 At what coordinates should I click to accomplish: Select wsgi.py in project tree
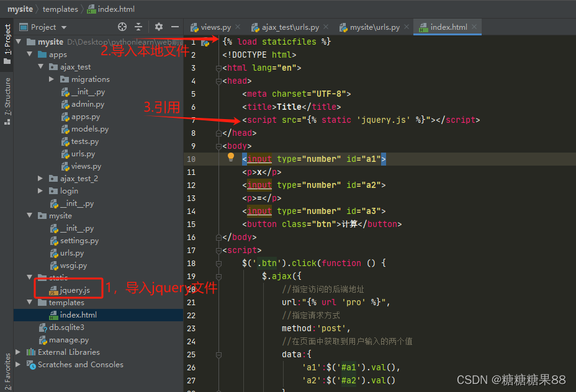69,265
